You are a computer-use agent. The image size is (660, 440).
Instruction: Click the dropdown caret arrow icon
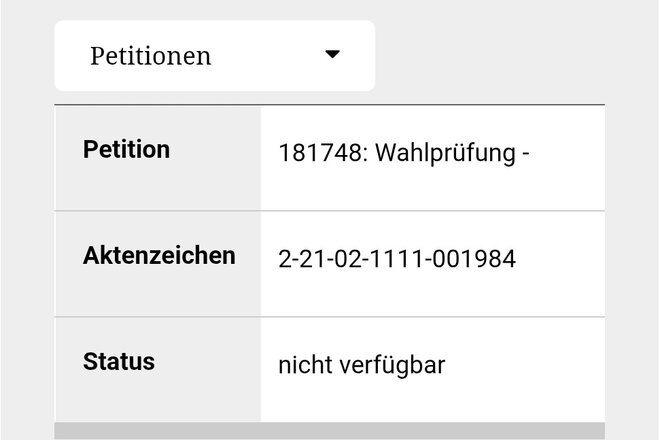pos(333,55)
